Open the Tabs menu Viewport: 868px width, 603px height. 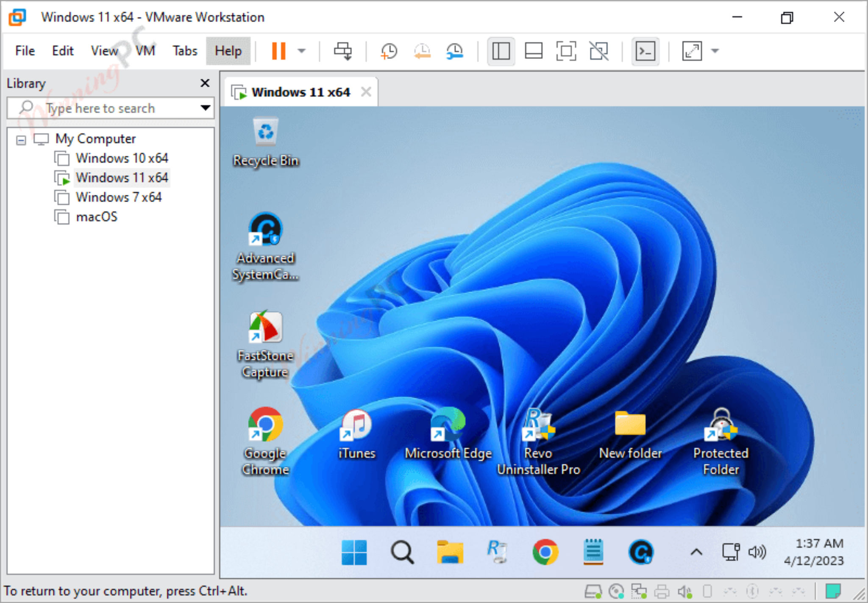click(185, 51)
